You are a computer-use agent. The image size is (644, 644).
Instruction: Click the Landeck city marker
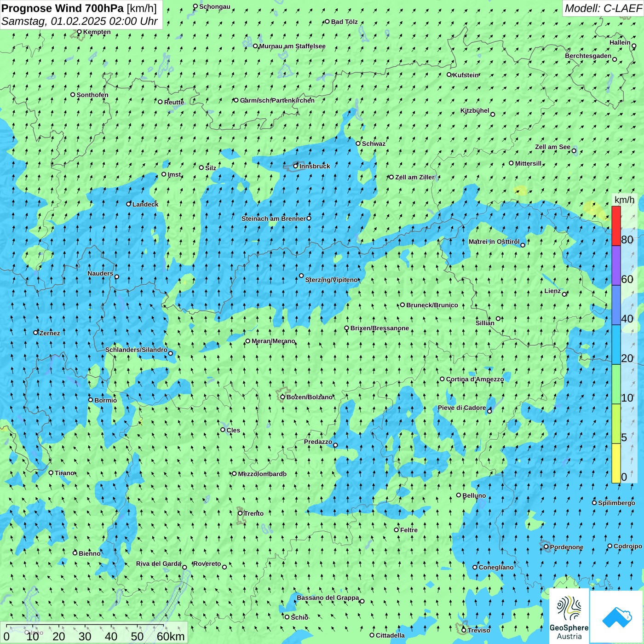[x=129, y=204]
